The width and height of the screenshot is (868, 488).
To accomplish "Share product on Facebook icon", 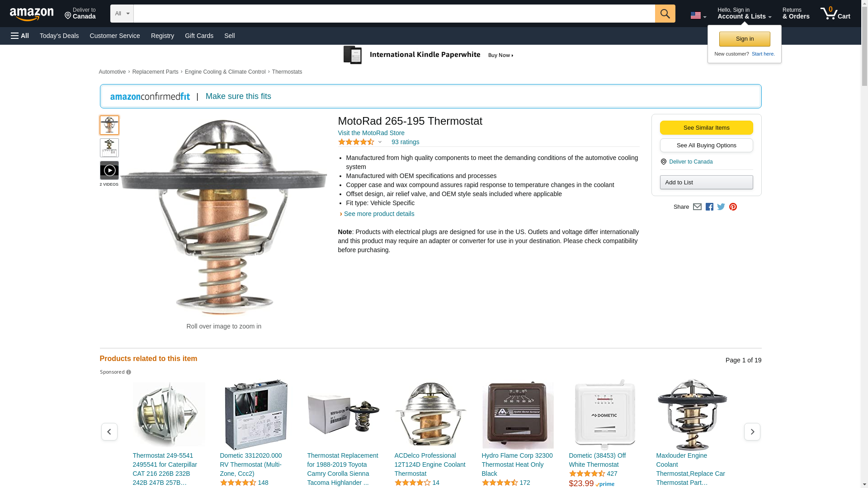I will [x=709, y=207].
